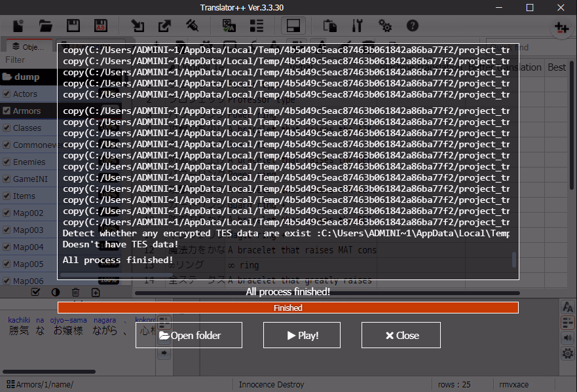
Task: Open folder from the finished dialog
Action: click(x=189, y=334)
